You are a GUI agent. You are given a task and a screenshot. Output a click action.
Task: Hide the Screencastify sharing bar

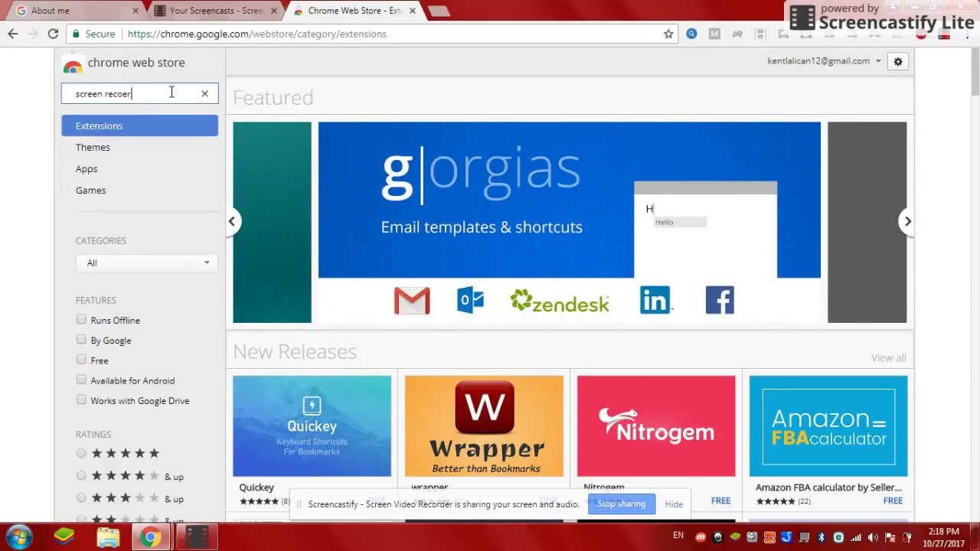(674, 504)
